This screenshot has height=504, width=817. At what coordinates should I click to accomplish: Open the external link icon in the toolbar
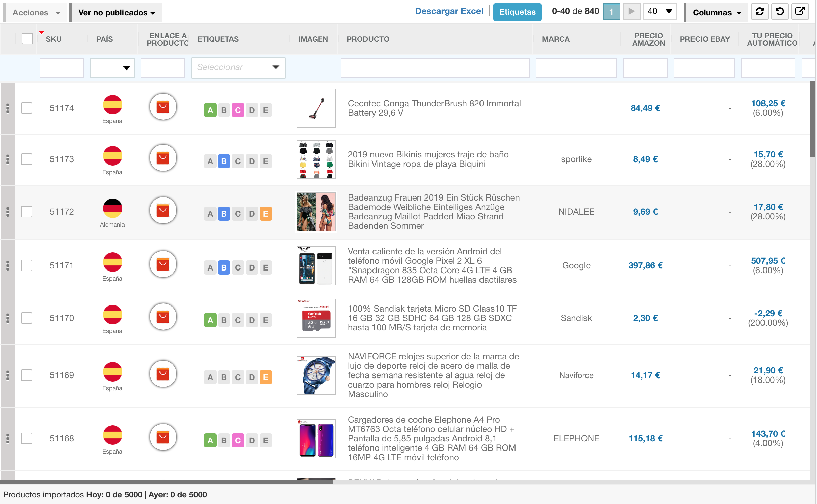(x=800, y=12)
